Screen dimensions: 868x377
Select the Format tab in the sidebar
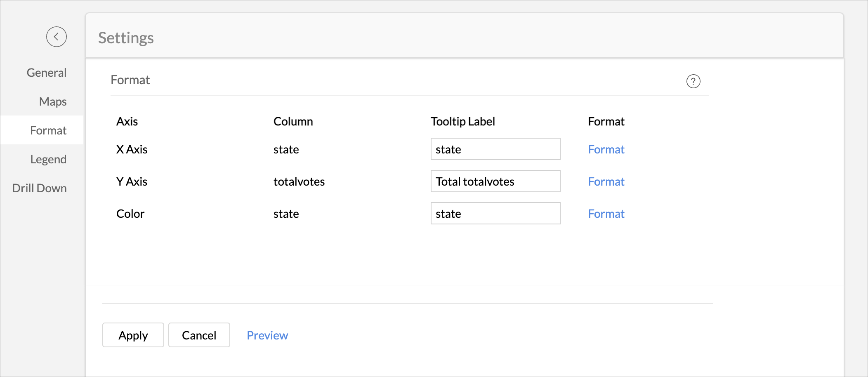(48, 130)
